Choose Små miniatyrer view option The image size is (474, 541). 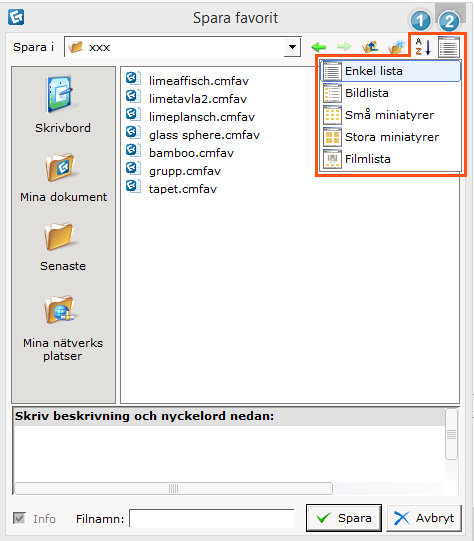(x=391, y=115)
